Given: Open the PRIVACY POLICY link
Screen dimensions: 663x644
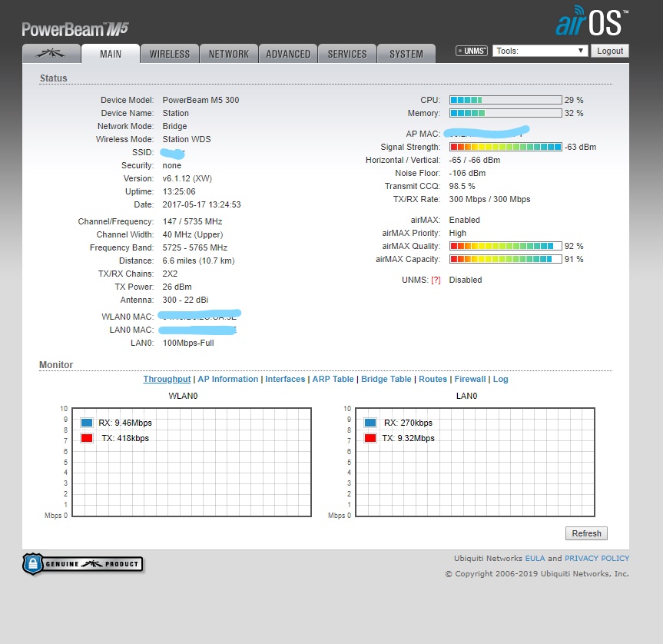Looking at the screenshot, I should pos(597,558).
